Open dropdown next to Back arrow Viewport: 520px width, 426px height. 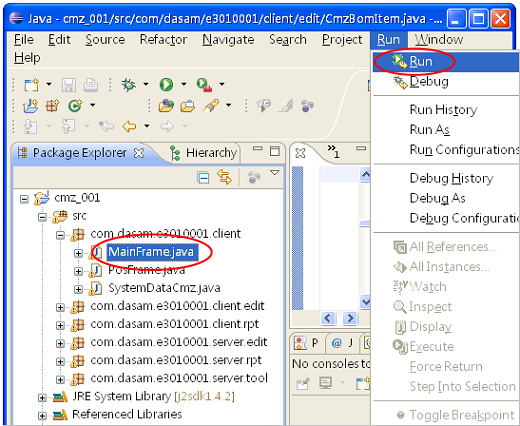coord(147,126)
